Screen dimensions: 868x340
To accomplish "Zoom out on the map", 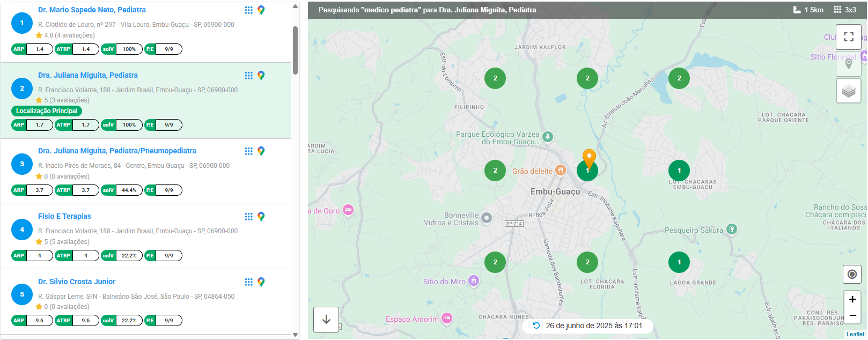I will pyautogui.click(x=852, y=315).
